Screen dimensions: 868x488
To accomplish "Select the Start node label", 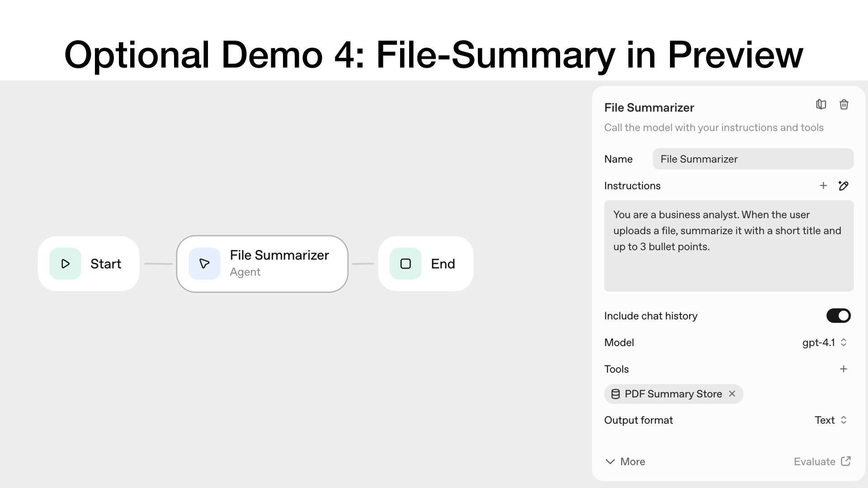I will (x=106, y=264).
